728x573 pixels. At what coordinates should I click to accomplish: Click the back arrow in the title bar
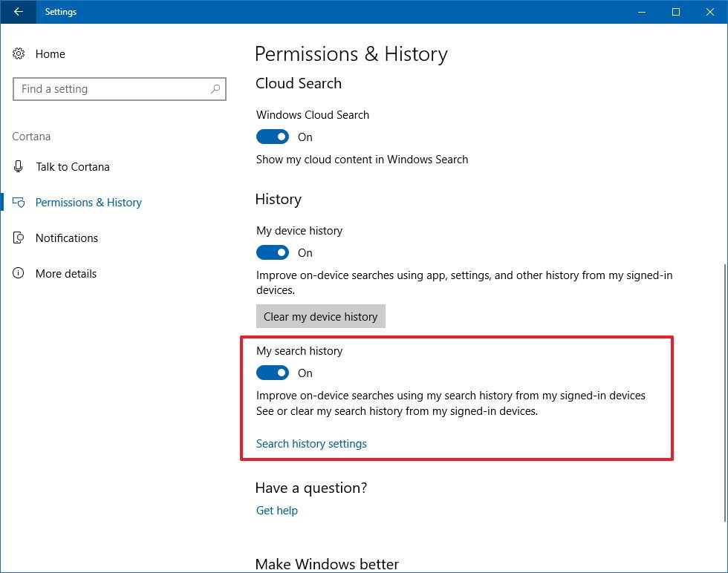pos(18,12)
